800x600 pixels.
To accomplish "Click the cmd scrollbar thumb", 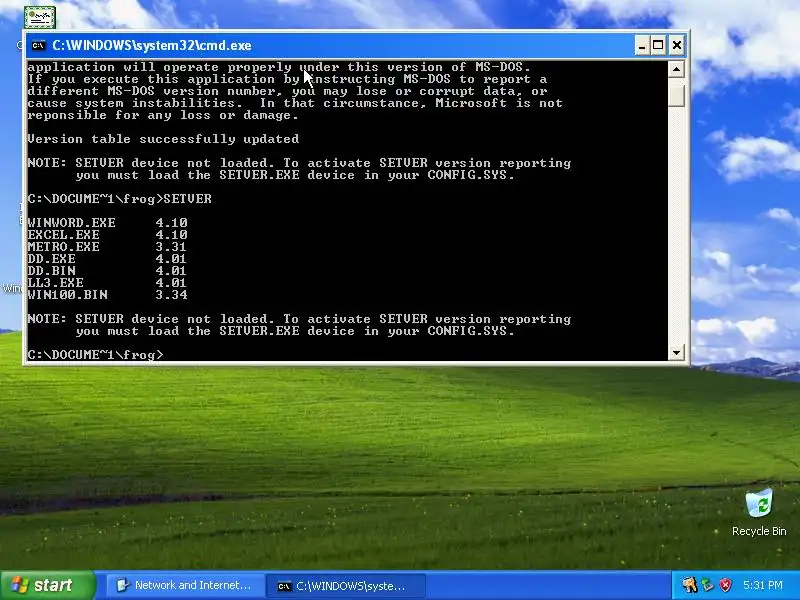I will [676, 95].
